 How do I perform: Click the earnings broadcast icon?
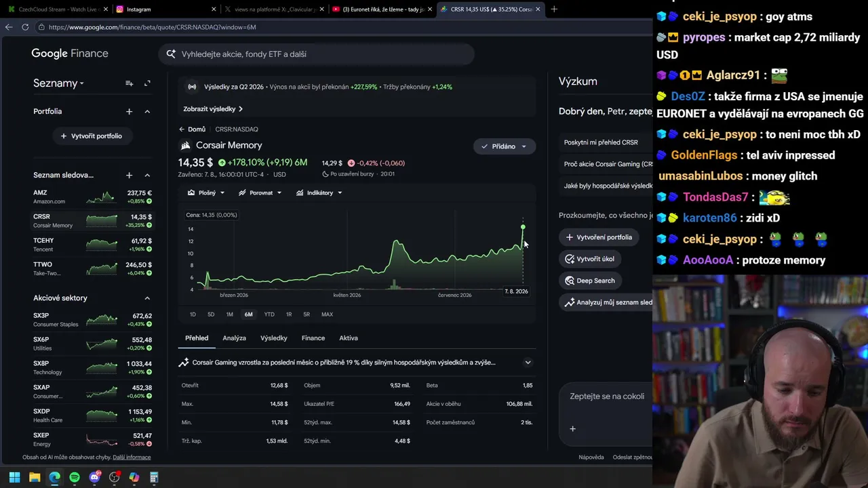(192, 87)
